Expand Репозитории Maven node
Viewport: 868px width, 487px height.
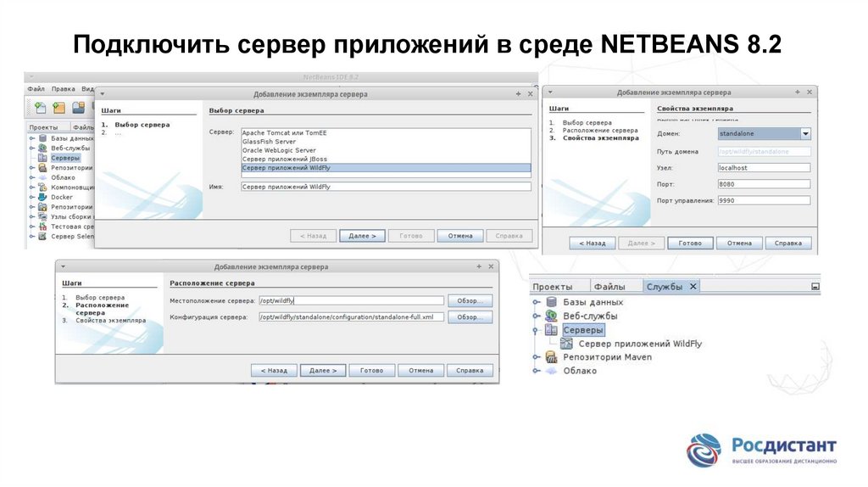pos(536,357)
